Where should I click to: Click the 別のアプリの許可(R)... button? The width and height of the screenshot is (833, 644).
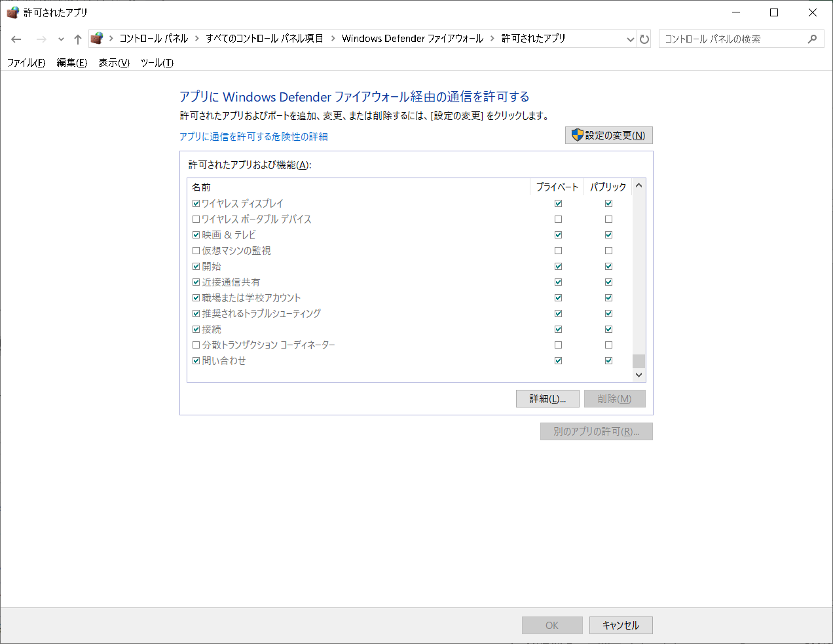pyautogui.click(x=596, y=431)
